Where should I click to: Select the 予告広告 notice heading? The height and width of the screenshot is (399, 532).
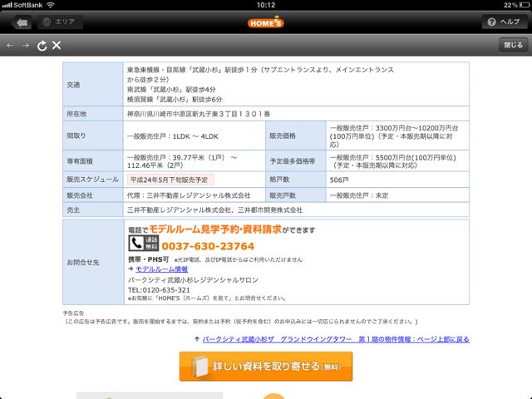(x=73, y=313)
